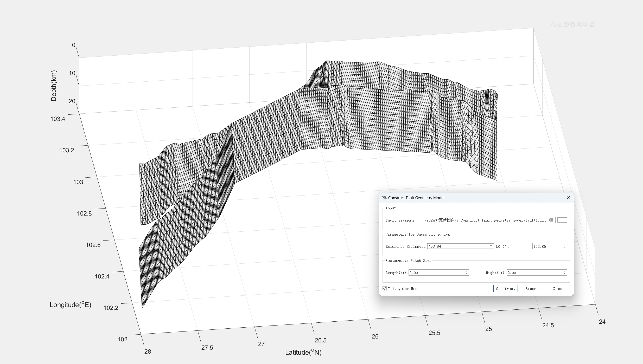Activate the data tips tool
Image resolution: width=643 pixels, height=364 pixels.
pos(560,24)
